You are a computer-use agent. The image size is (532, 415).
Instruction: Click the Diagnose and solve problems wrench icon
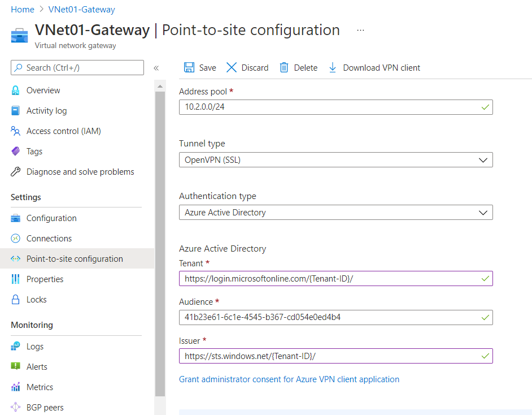pyautogui.click(x=16, y=172)
